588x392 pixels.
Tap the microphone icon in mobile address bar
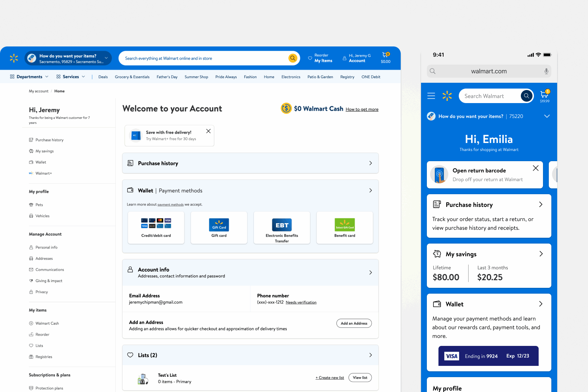(x=546, y=71)
